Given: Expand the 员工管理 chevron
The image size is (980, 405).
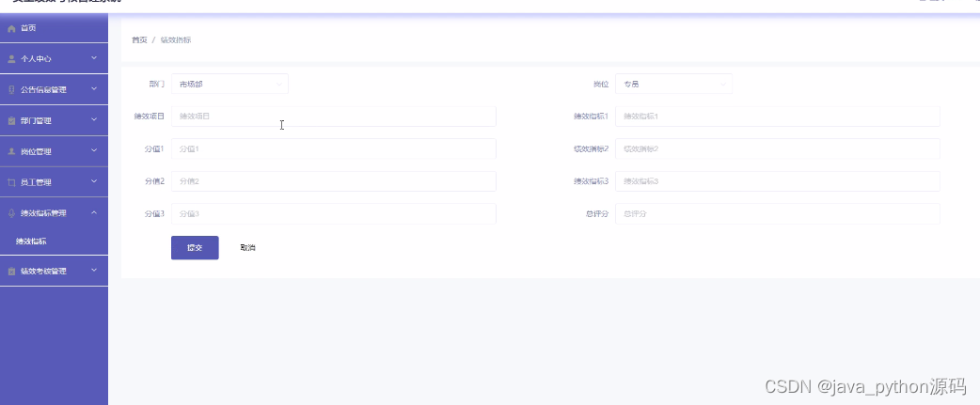Looking at the screenshot, I should (x=94, y=181).
